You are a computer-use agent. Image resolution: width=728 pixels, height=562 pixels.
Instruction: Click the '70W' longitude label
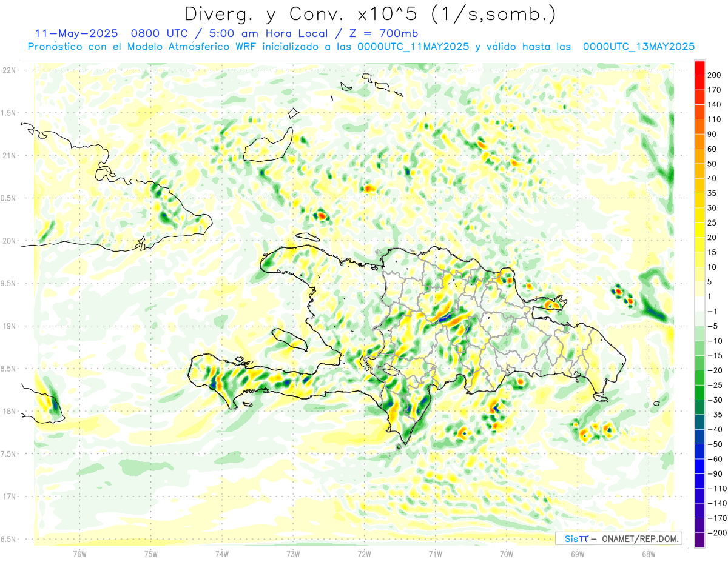[x=507, y=554]
